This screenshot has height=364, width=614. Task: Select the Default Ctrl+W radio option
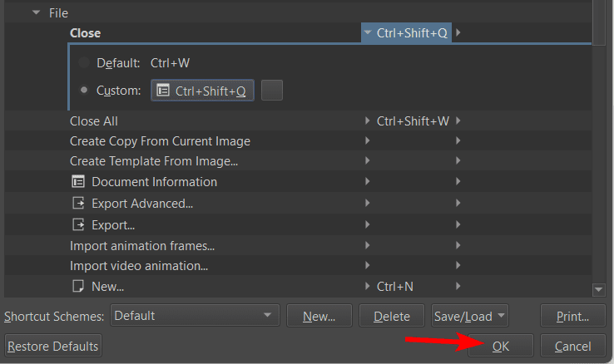click(x=83, y=62)
